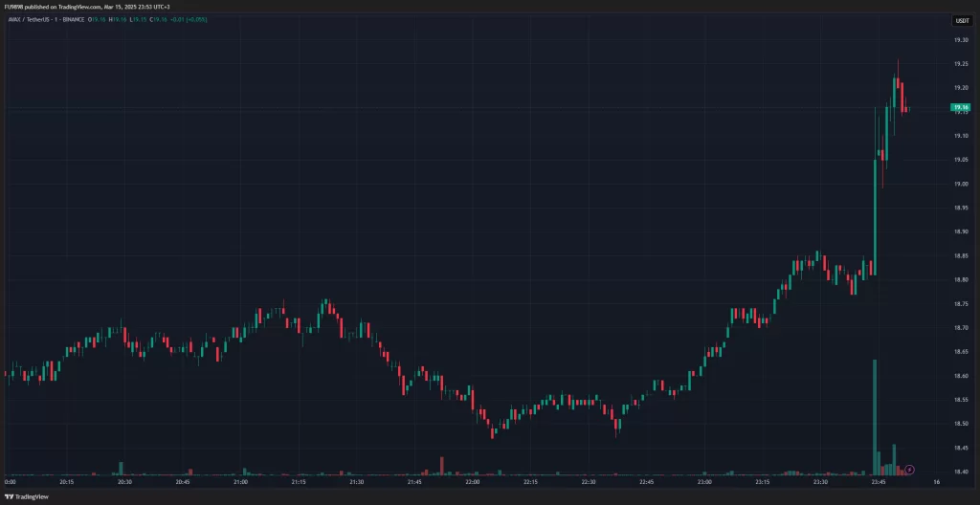Click the 22:30 time axis label
Viewport: 980px width, 505px height.
click(589, 483)
